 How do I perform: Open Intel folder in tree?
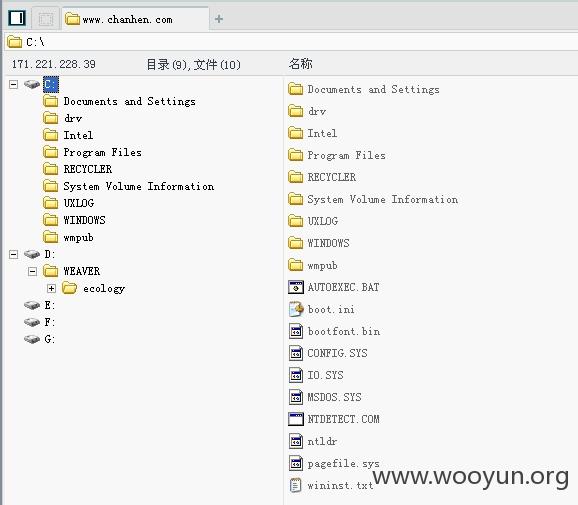point(78,135)
